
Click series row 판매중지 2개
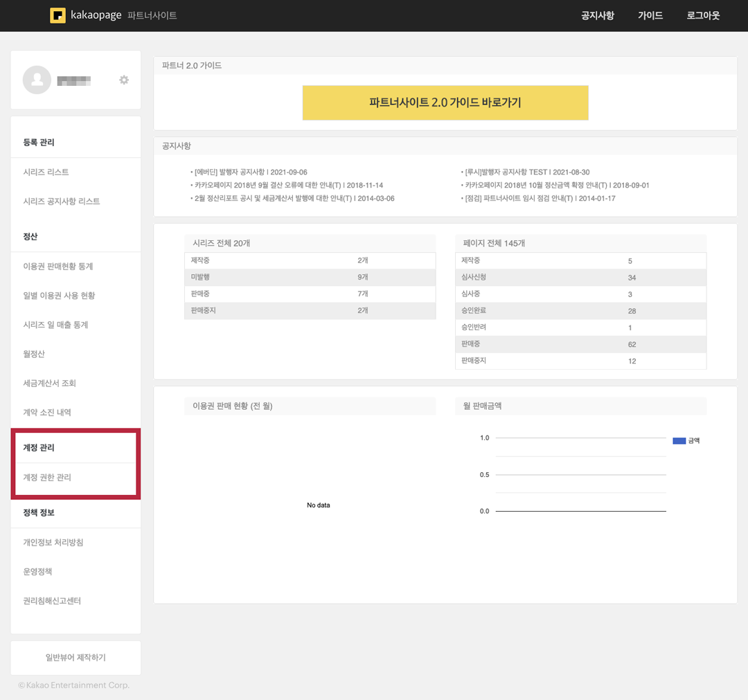pos(310,310)
